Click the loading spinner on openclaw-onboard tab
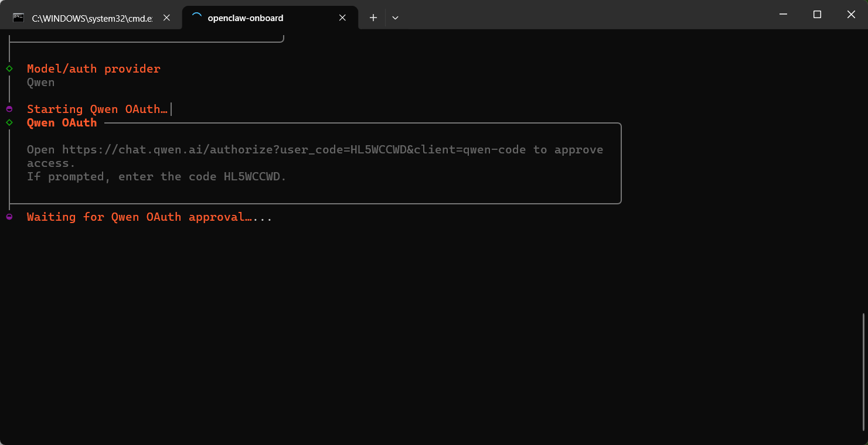This screenshot has height=445, width=868. point(196,18)
